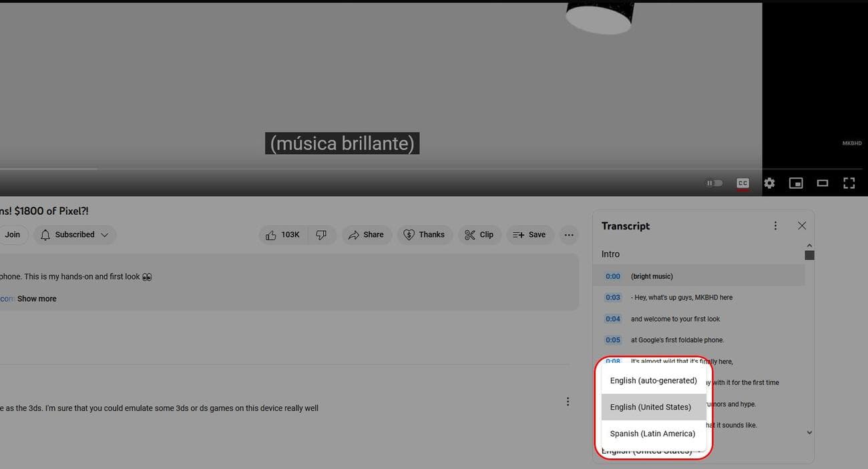The height and width of the screenshot is (469, 868).
Task: Toggle closed captions CC button
Action: point(742,183)
